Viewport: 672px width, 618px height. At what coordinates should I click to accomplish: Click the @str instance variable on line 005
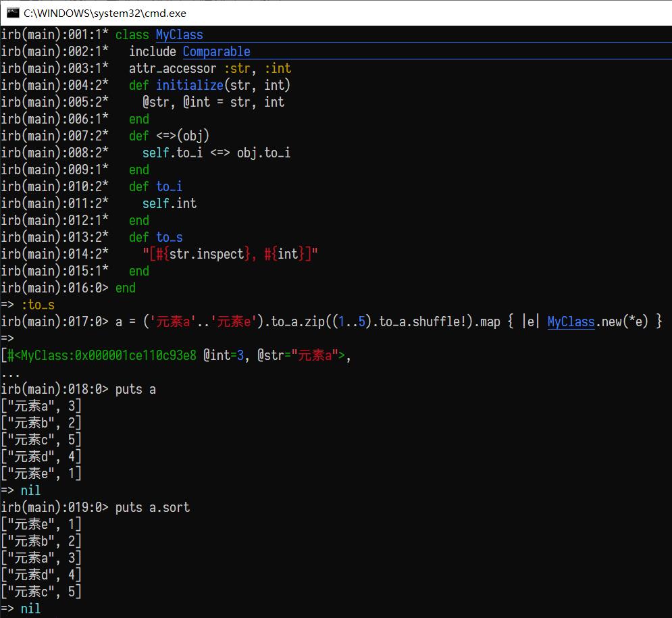tap(158, 102)
